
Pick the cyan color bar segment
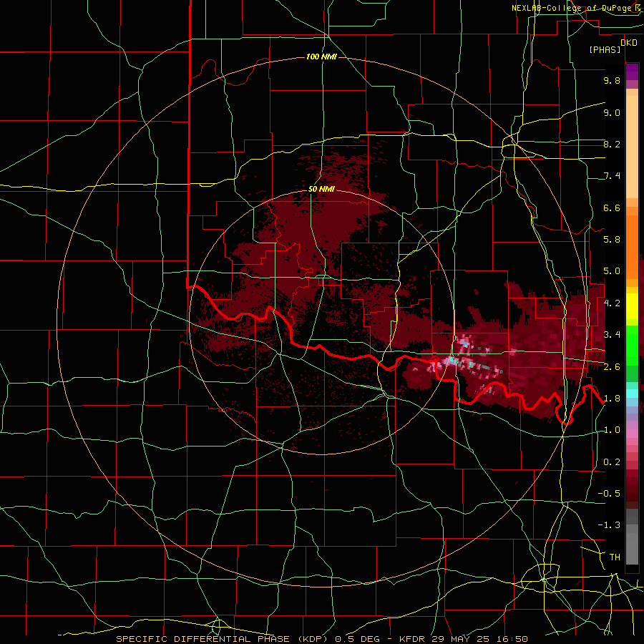pyautogui.click(x=632, y=394)
